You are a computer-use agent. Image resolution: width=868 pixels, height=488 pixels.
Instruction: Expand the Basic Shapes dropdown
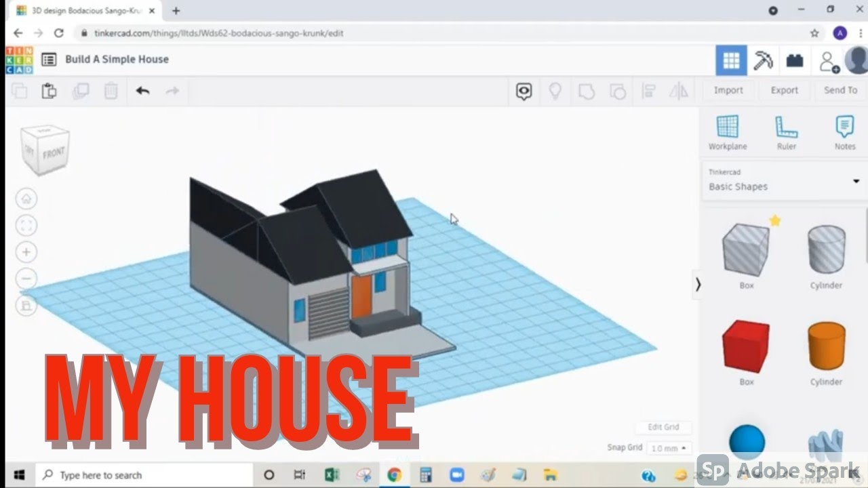pyautogui.click(x=784, y=181)
